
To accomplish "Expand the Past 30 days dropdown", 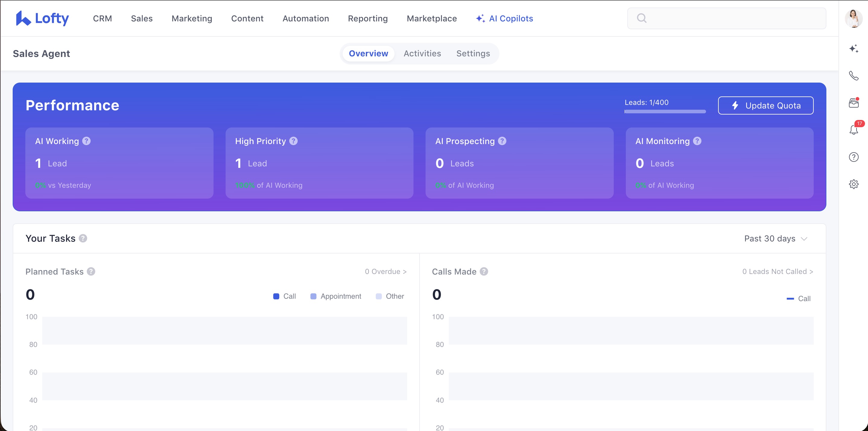I will (775, 239).
